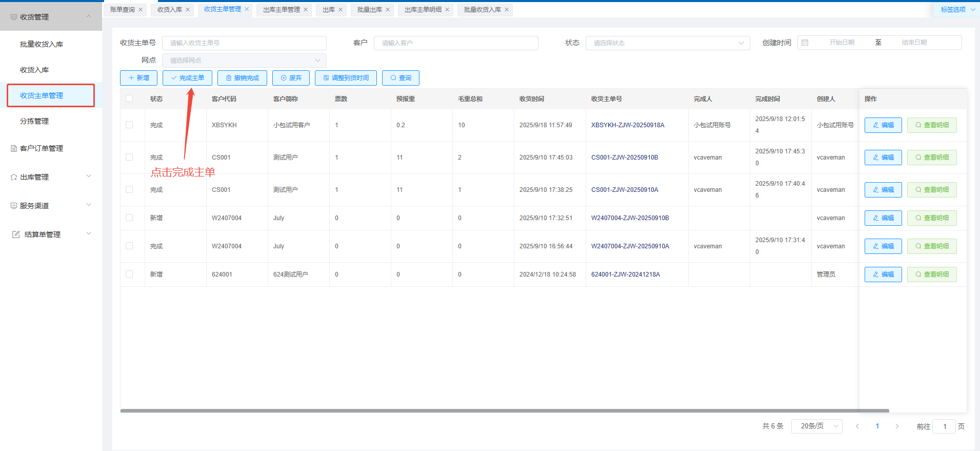Click the 废弃 discard button
The height and width of the screenshot is (451, 980).
(x=291, y=78)
